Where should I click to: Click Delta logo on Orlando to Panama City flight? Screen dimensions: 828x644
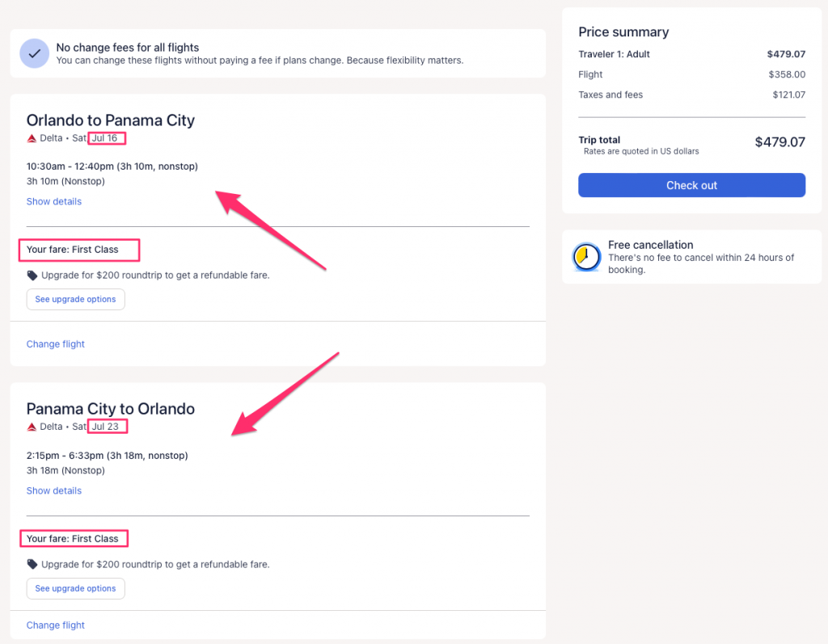click(x=32, y=138)
